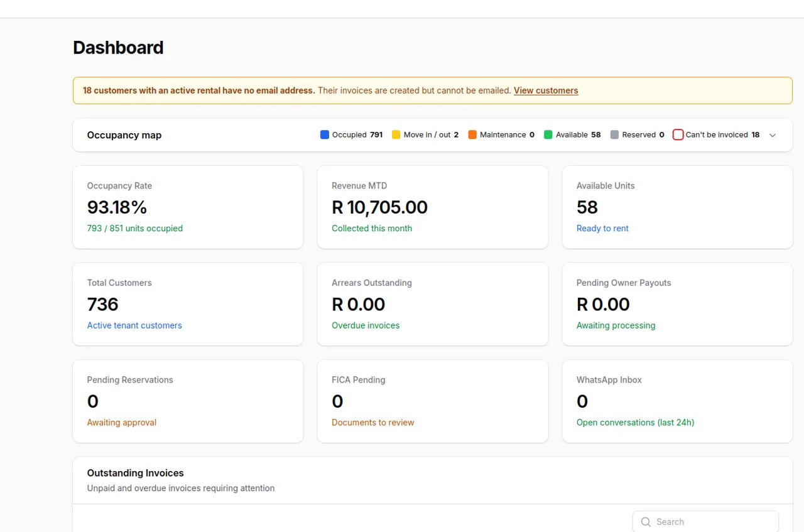The image size is (804, 532).
Task: Click the magnifier icon in the Search box
Action: (646, 522)
